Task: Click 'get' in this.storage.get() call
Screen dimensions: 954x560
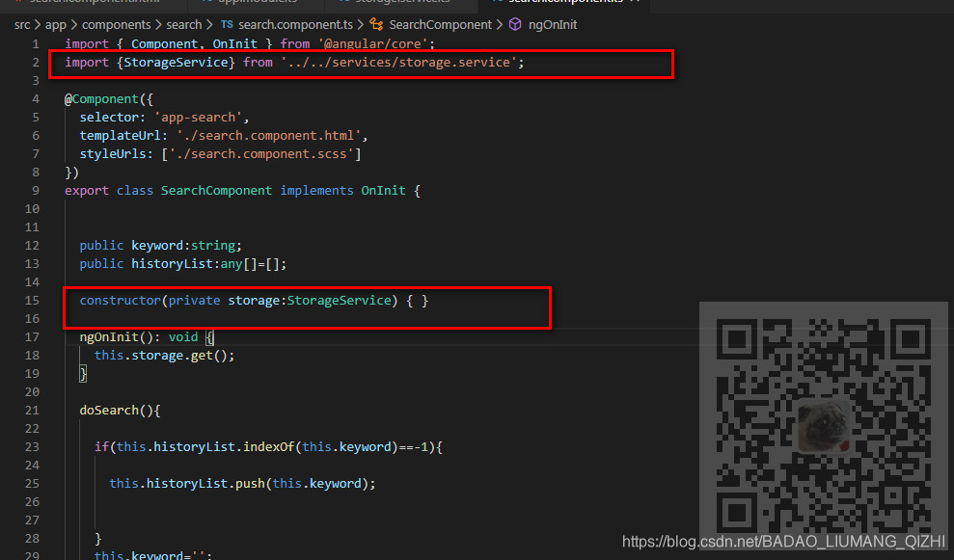Action: click(x=202, y=355)
